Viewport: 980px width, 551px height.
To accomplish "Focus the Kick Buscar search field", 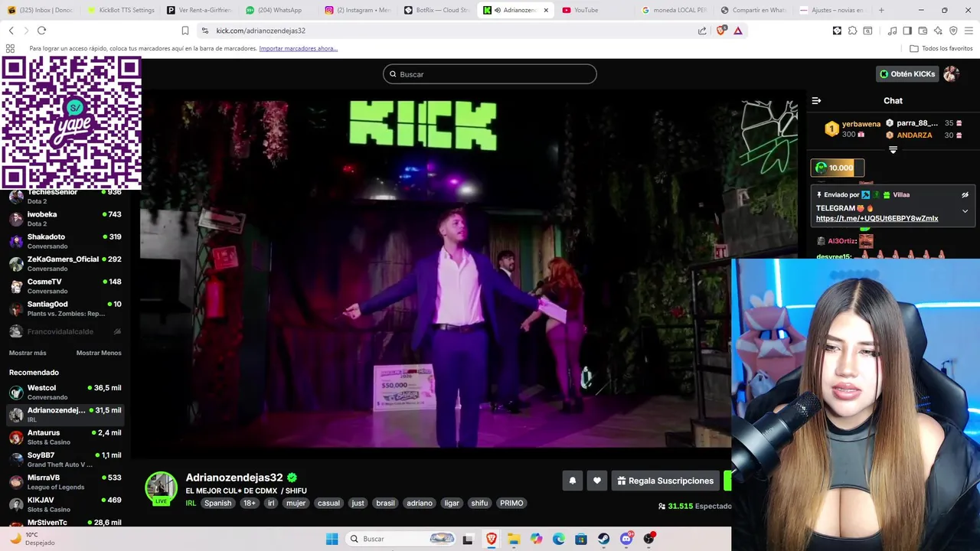I will 490,74.
